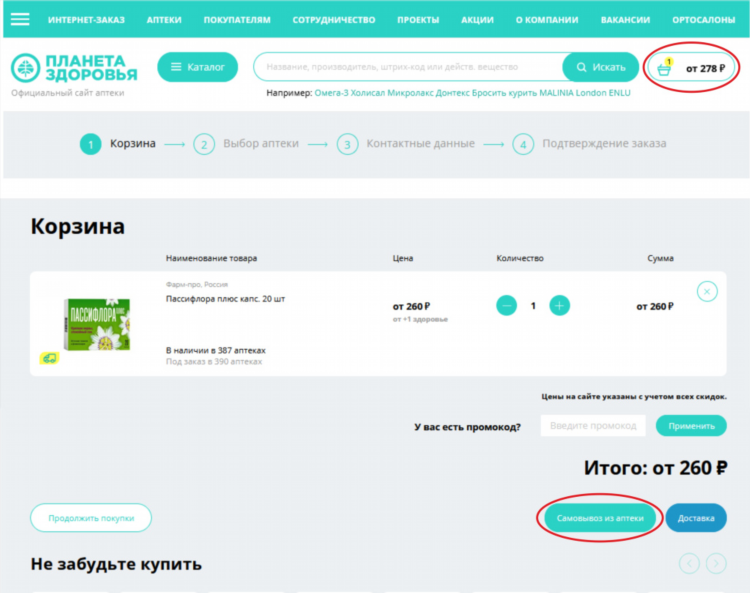Select step 2 Выбор аптеки
750x593 pixels.
pyautogui.click(x=246, y=144)
